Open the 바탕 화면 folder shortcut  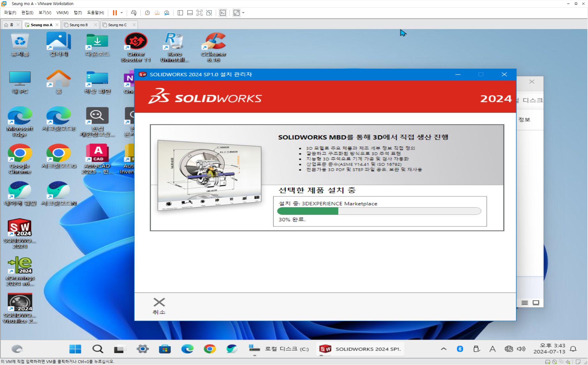97,82
